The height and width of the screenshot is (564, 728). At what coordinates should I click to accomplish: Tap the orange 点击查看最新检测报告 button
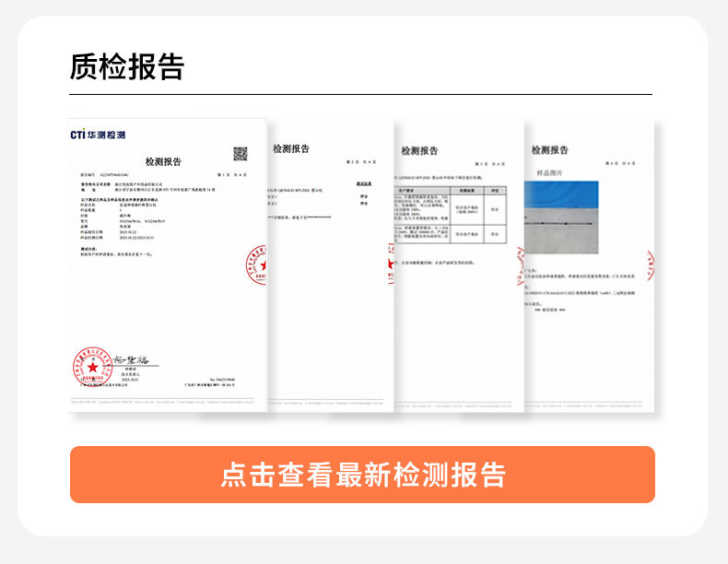362,475
